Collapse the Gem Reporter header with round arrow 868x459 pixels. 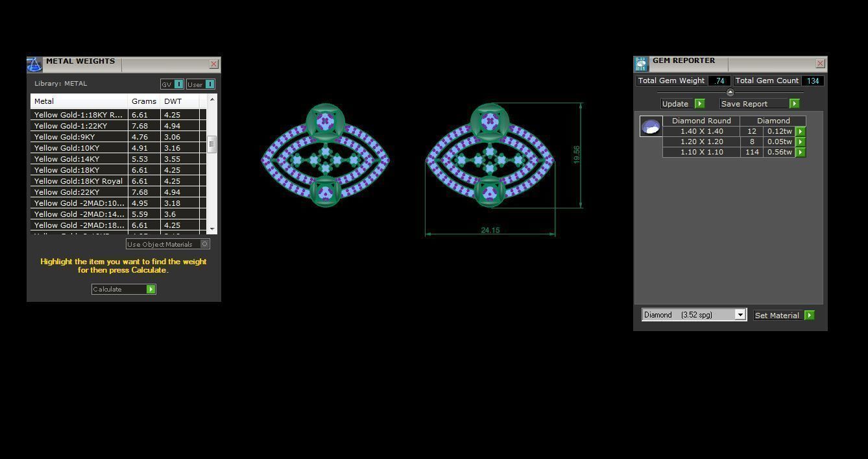(730, 92)
